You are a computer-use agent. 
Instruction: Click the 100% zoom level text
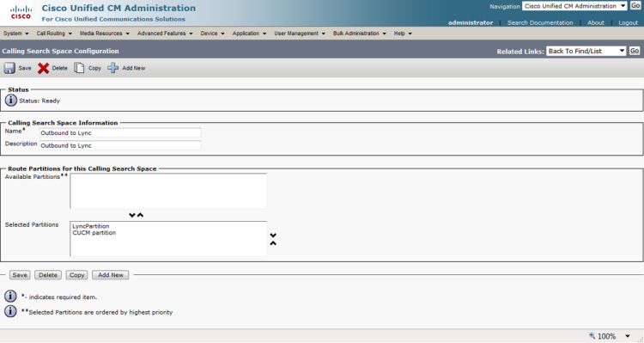pos(606,336)
